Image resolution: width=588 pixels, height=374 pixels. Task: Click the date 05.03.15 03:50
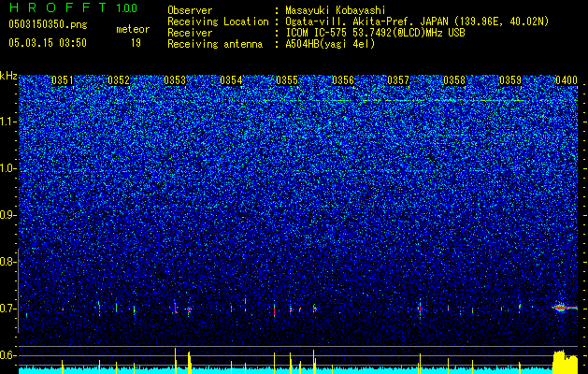point(48,43)
